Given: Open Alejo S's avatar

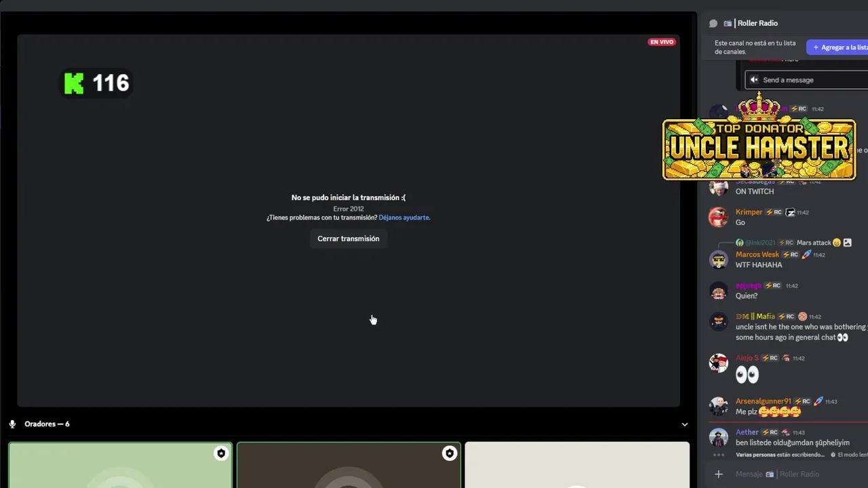Looking at the screenshot, I should (718, 363).
